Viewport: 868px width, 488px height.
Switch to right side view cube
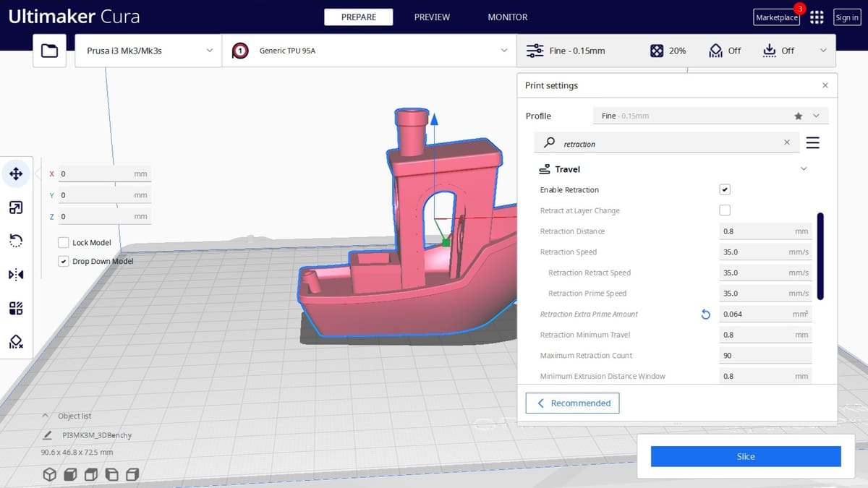(x=132, y=474)
